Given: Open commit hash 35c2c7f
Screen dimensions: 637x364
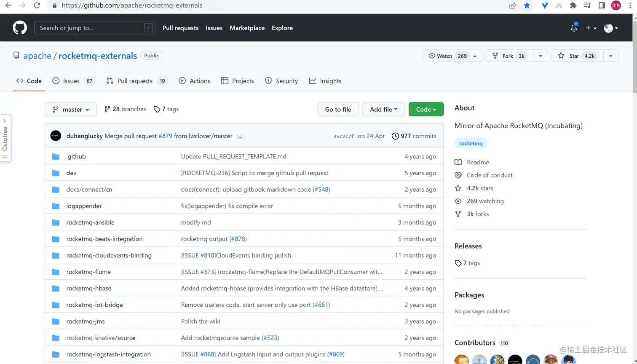Looking at the screenshot, I should [344, 136].
